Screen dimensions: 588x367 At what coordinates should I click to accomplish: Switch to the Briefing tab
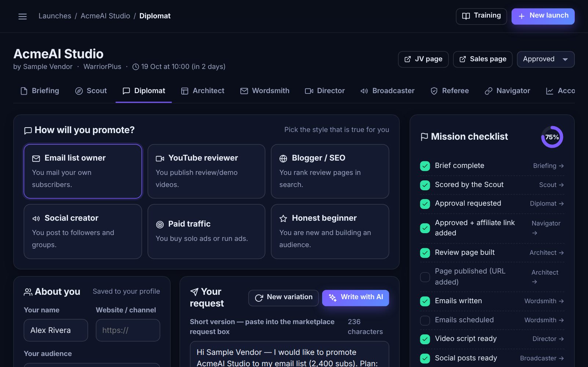[x=40, y=91]
